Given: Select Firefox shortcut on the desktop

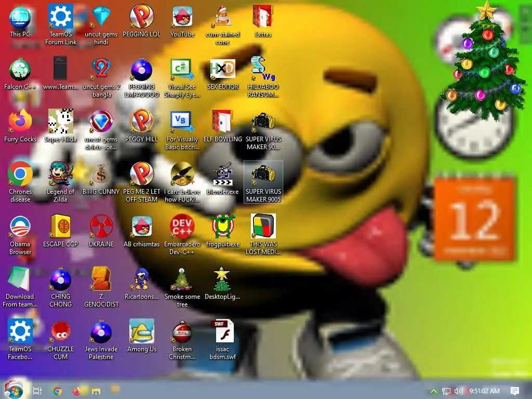Looking at the screenshot, I should click(20, 126).
